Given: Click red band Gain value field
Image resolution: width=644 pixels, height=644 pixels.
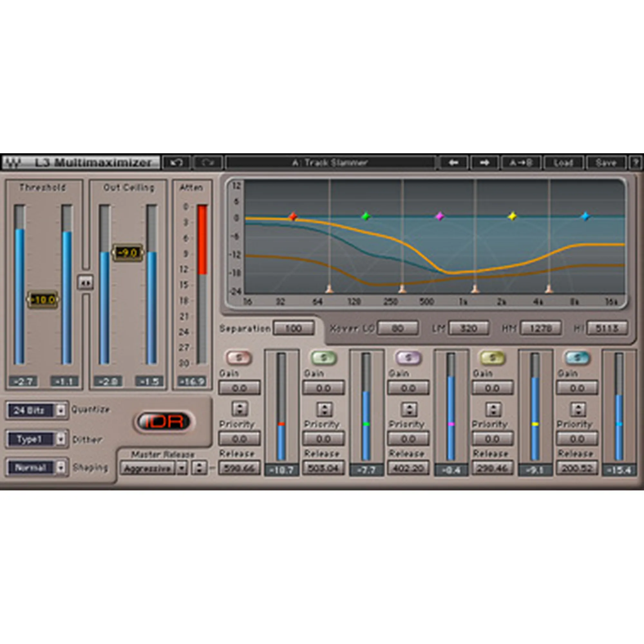Looking at the screenshot, I should tap(239, 388).
